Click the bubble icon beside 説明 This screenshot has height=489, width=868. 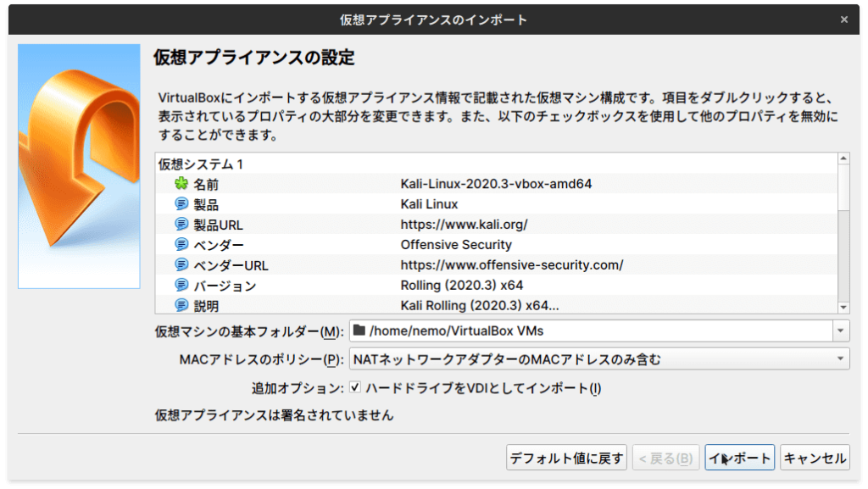pyautogui.click(x=181, y=305)
